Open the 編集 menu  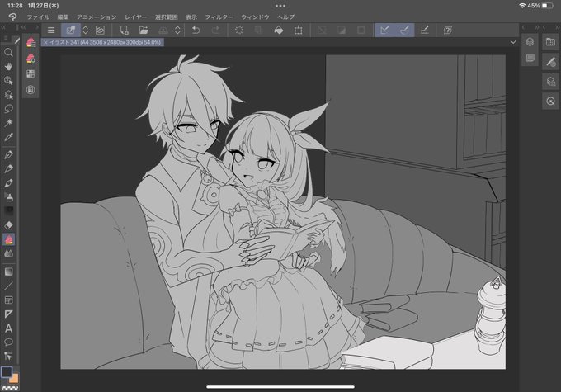(63, 17)
